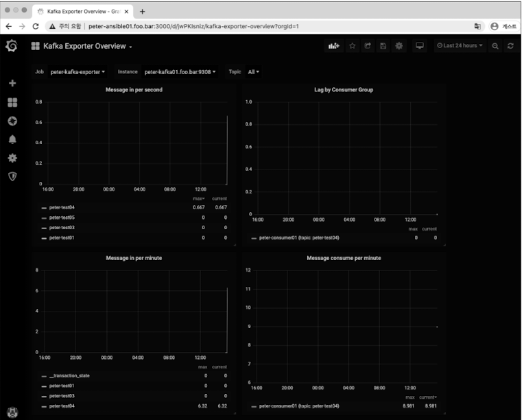Cycle view mode with monitor icon
The width and height of the screenshot is (524, 420).
click(x=419, y=46)
